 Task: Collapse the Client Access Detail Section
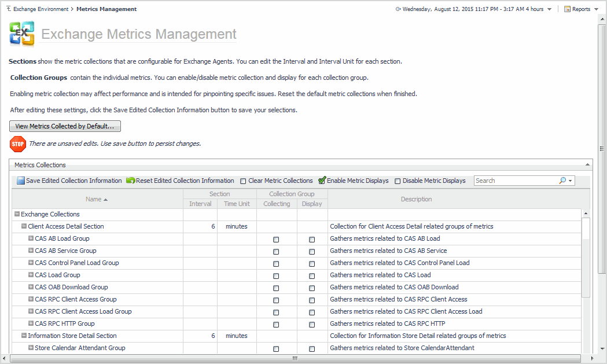24,226
